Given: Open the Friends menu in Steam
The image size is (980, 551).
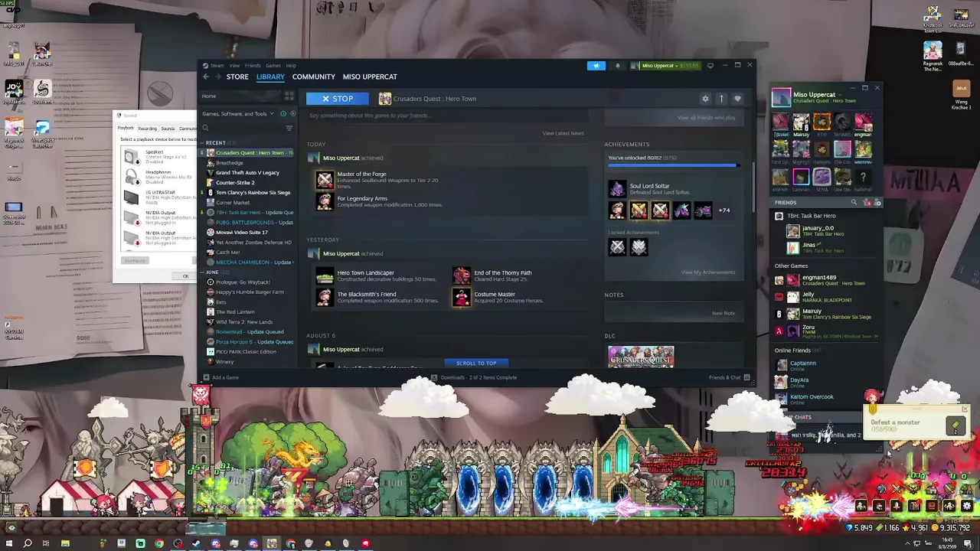Looking at the screenshot, I should (x=253, y=66).
